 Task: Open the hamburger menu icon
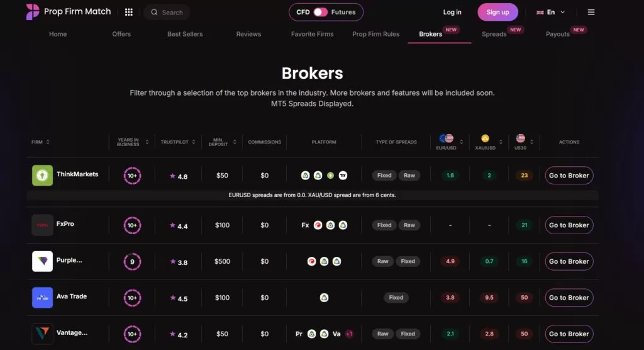tap(591, 13)
